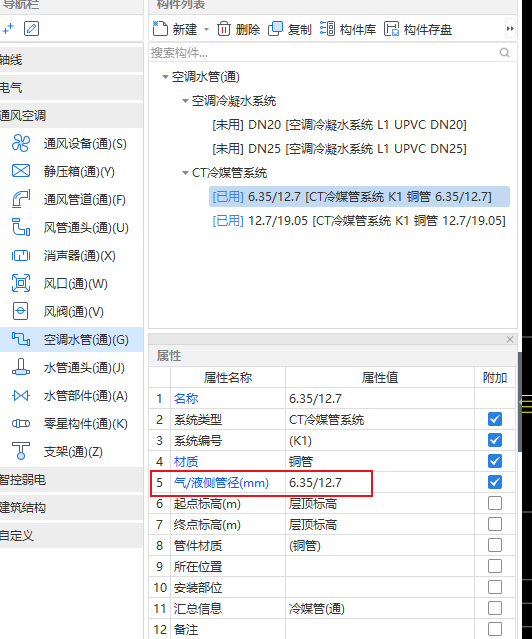This screenshot has width=532, height=639.
Task: Select DN20 UPVC condensate pipe item
Action: click(x=339, y=125)
